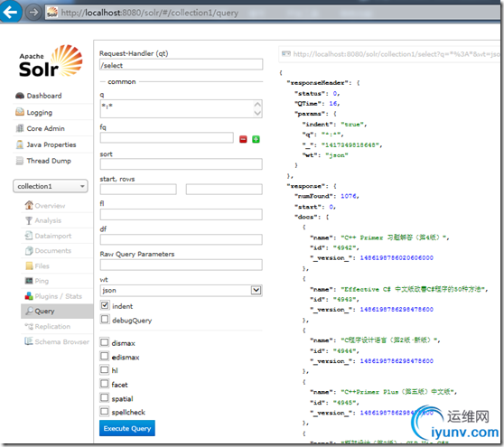Enable the facet checkbox
The width and height of the screenshot is (504, 447).
(x=105, y=384)
